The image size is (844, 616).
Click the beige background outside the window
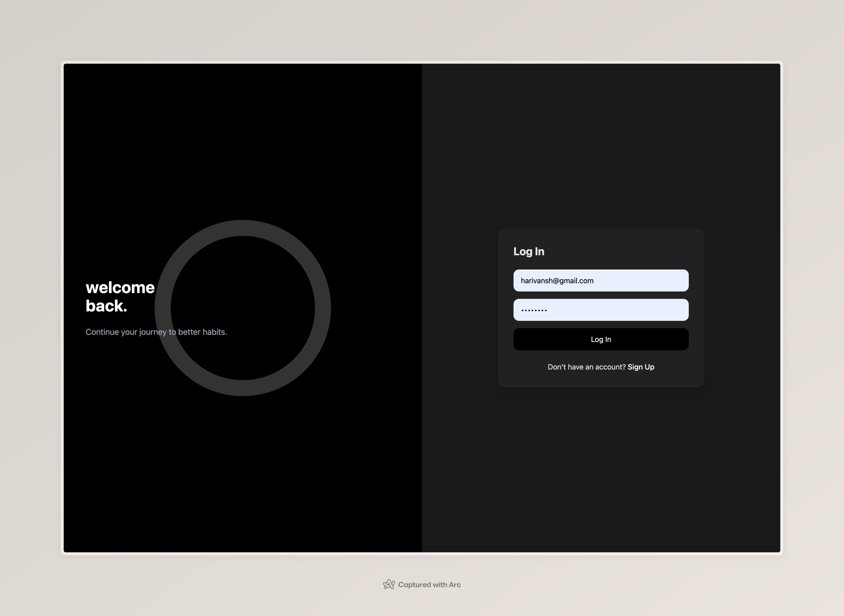[422, 30]
